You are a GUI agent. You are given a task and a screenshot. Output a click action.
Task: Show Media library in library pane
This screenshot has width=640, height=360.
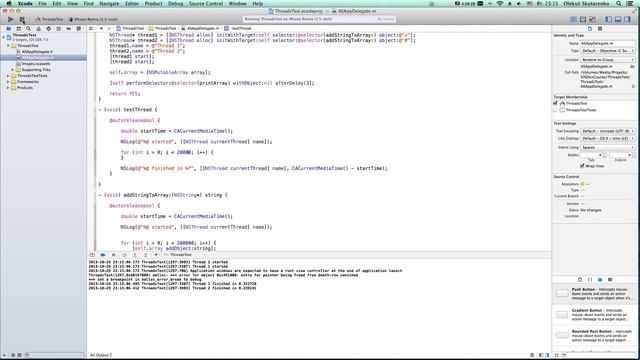click(x=610, y=280)
